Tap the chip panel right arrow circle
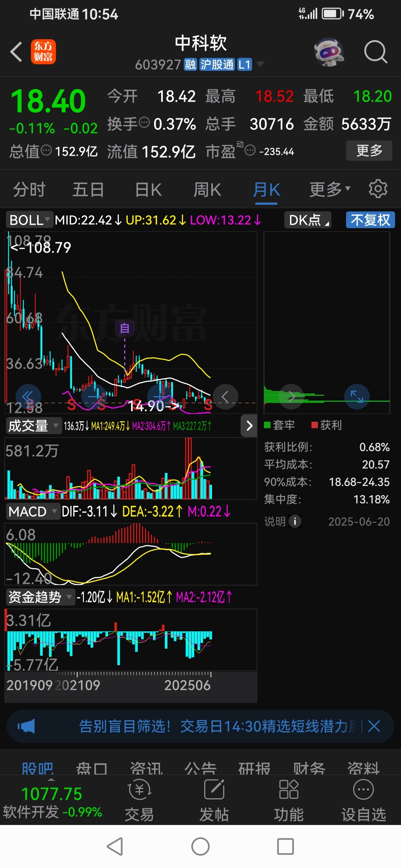The image size is (401, 868). (291, 397)
